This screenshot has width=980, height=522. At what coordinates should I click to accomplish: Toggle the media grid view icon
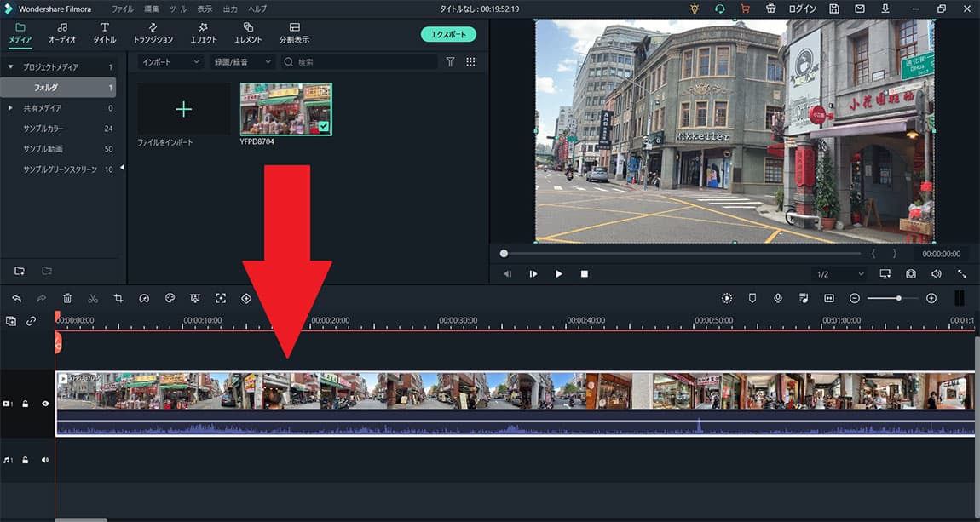coord(470,62)
